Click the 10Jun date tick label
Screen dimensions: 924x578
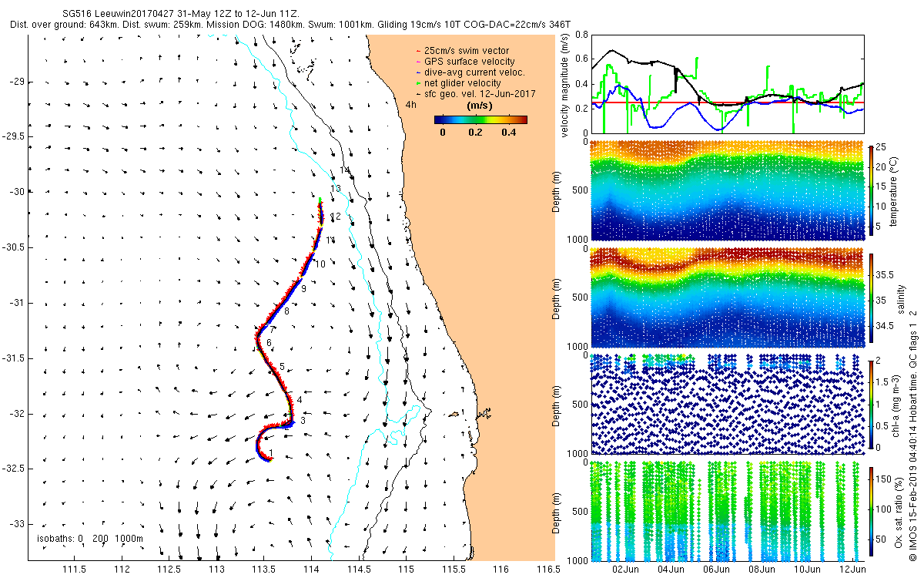pos(807,569)
